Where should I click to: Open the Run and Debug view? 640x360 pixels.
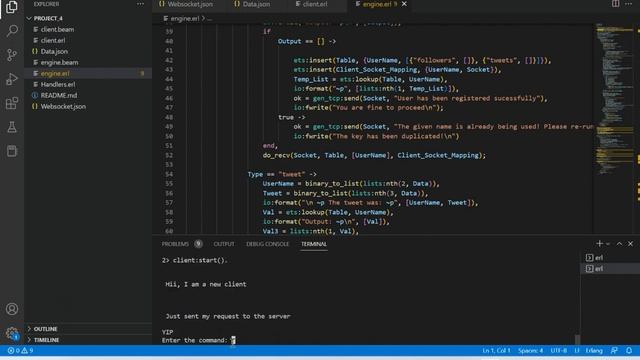(x=12, y=79)
